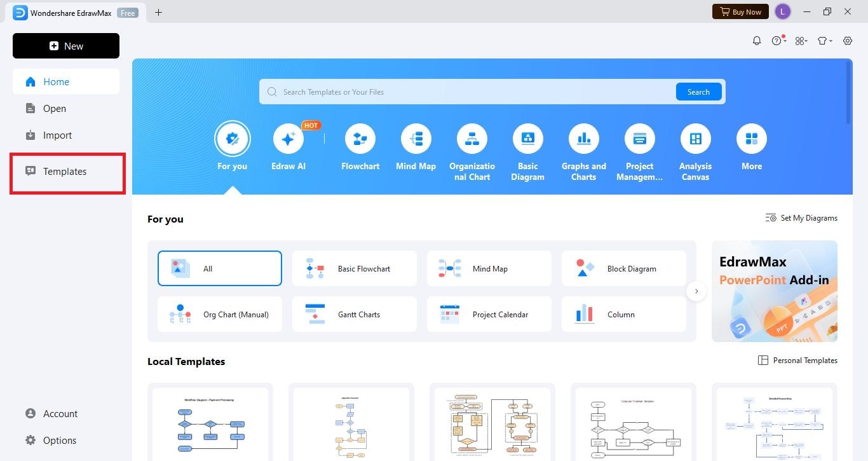Screen dimensions: 868x461
Task: Choose the Block Diagram card
Action: (x=624, y=268)
